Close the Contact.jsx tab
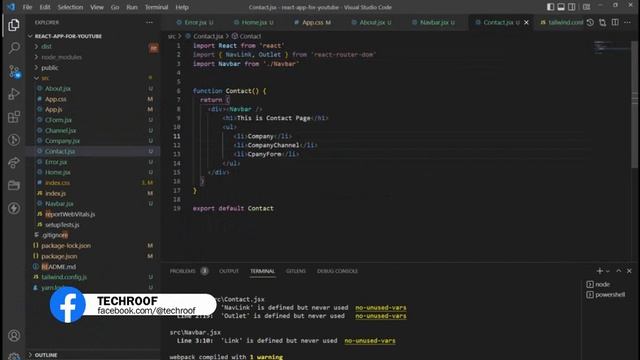 (526, 22)
